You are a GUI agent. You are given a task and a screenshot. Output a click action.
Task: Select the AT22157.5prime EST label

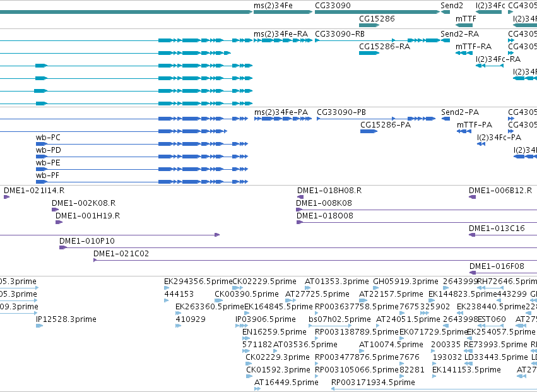pos(391,294)
